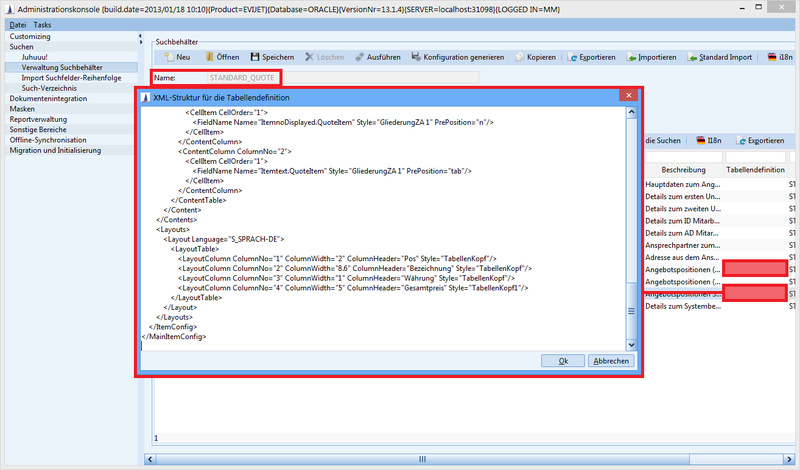This screenshot has width=800, height=470.
Task: Cancel the XML dialog with Abbrechen
Action: pos(609,360)
